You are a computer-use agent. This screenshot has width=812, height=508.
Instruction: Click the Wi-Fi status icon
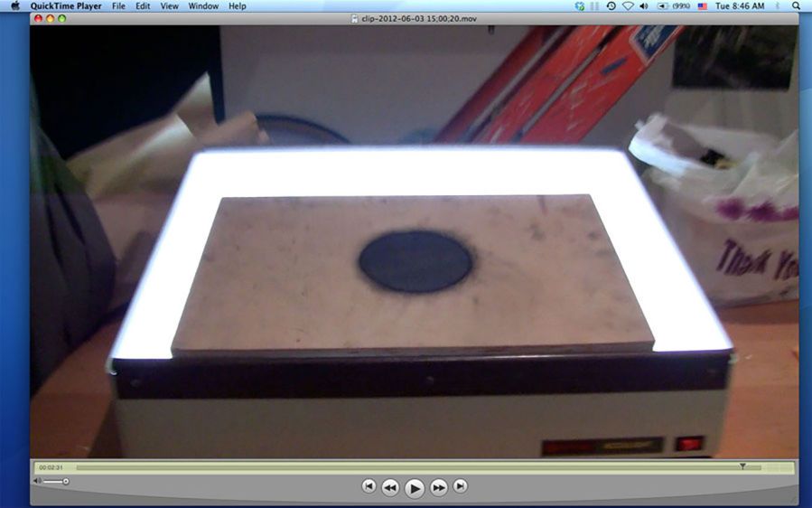click(628, 6)
